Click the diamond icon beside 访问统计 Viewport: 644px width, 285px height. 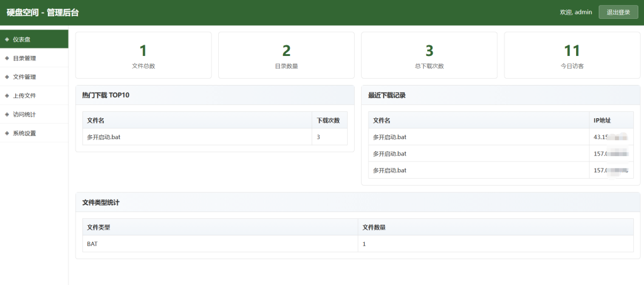point(7,115)
